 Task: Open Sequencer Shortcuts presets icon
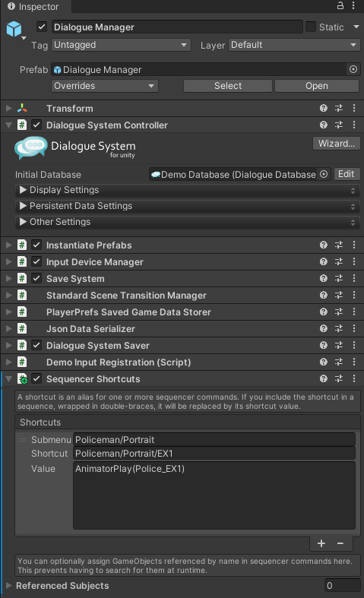tap(339, 379)
